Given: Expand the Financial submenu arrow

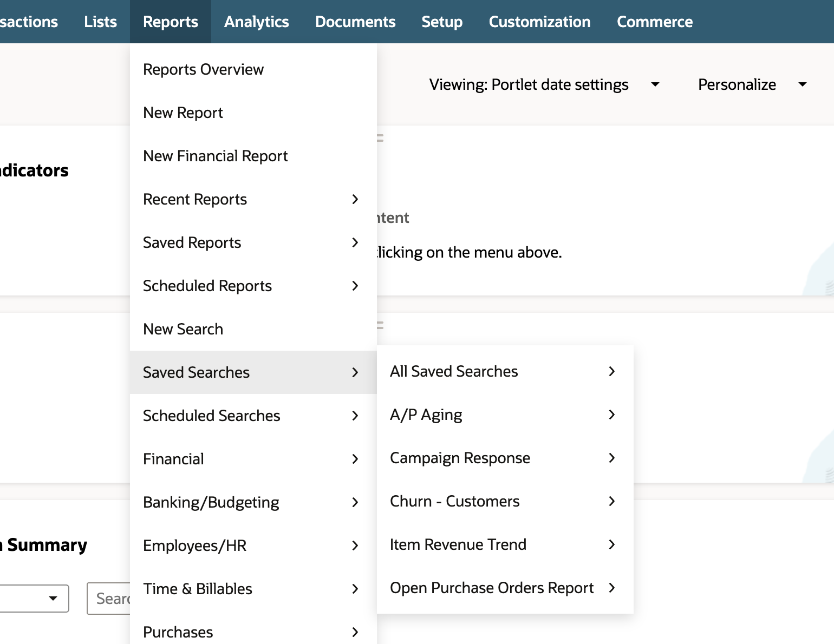Looking at the screenshot, I should coord(355,459).
